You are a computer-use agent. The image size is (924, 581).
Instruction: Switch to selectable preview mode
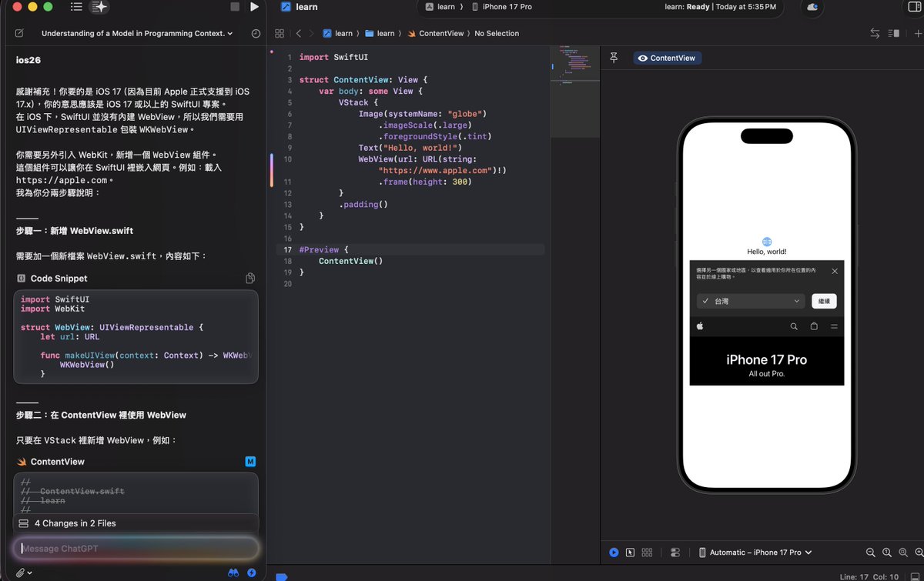(x=630, y=553)
